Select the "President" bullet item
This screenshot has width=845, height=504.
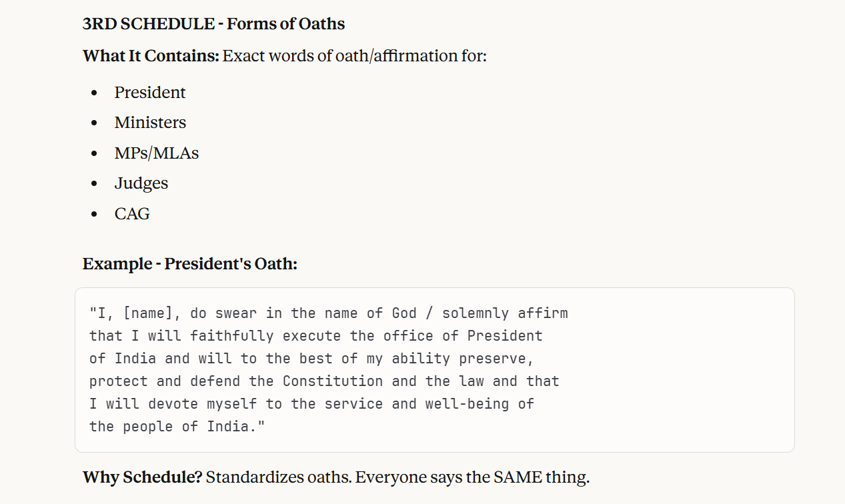(149, 93)
